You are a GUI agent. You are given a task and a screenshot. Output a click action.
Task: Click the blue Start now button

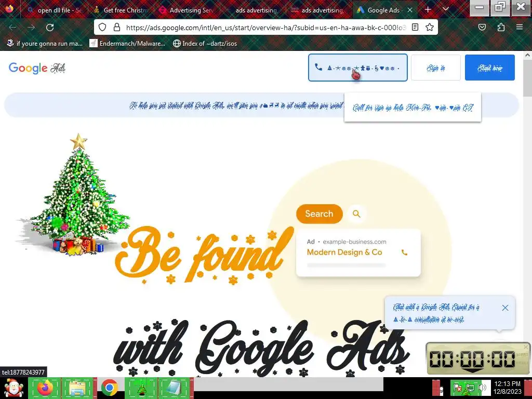(489, 68)
